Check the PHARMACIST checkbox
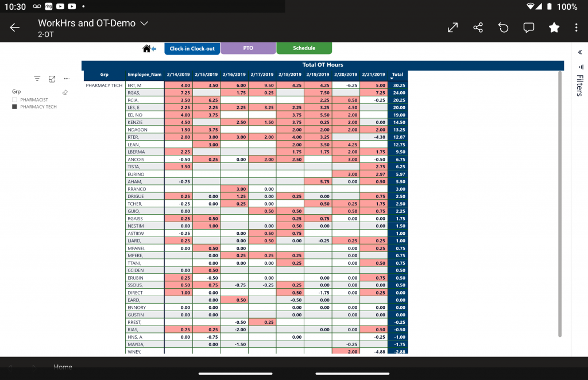This screenshot has height=380, width=588. (15, 100)
